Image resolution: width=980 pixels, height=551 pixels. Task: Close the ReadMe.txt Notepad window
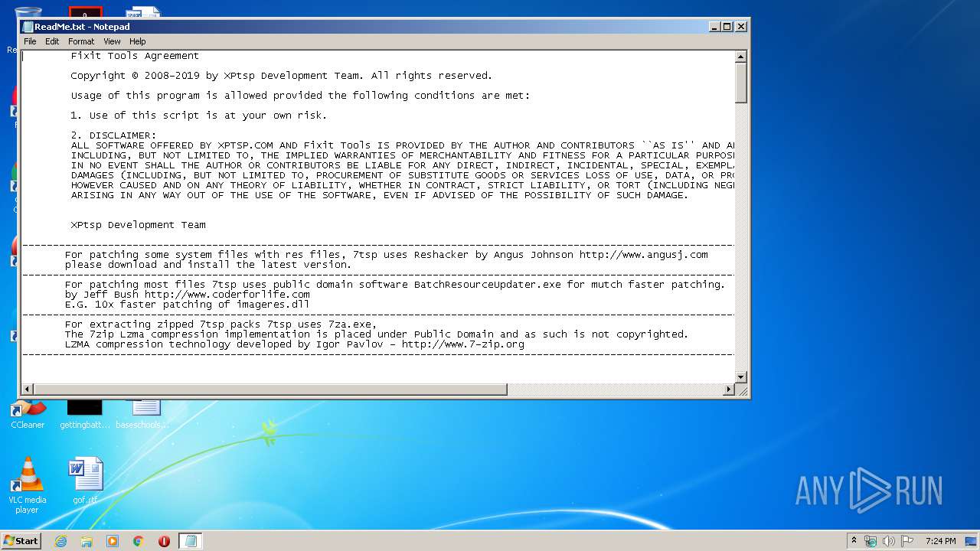740,27
